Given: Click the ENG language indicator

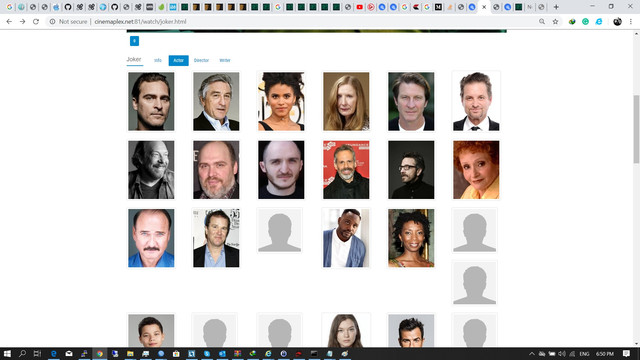Looking at the screenshot, I should click(584, 354).
